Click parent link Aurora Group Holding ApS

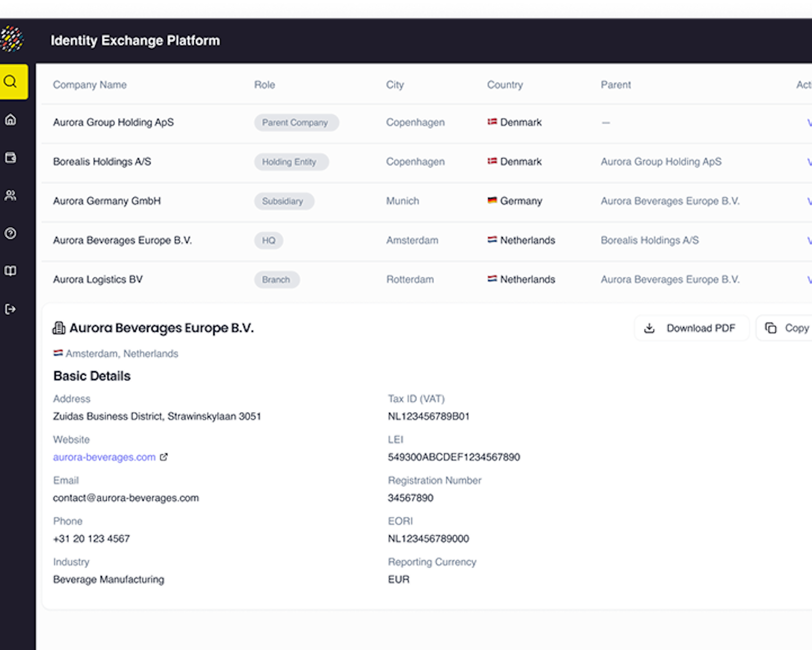[661, 162]
